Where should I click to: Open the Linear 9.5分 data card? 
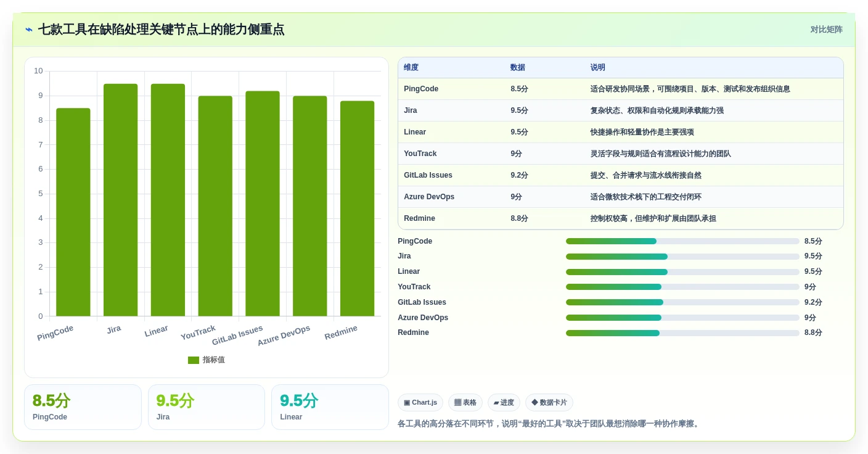[330, 407]
